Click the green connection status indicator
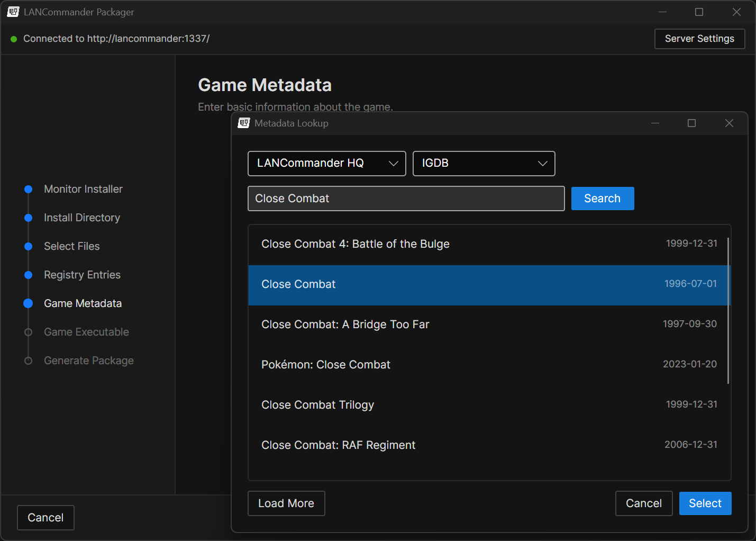 14,39
